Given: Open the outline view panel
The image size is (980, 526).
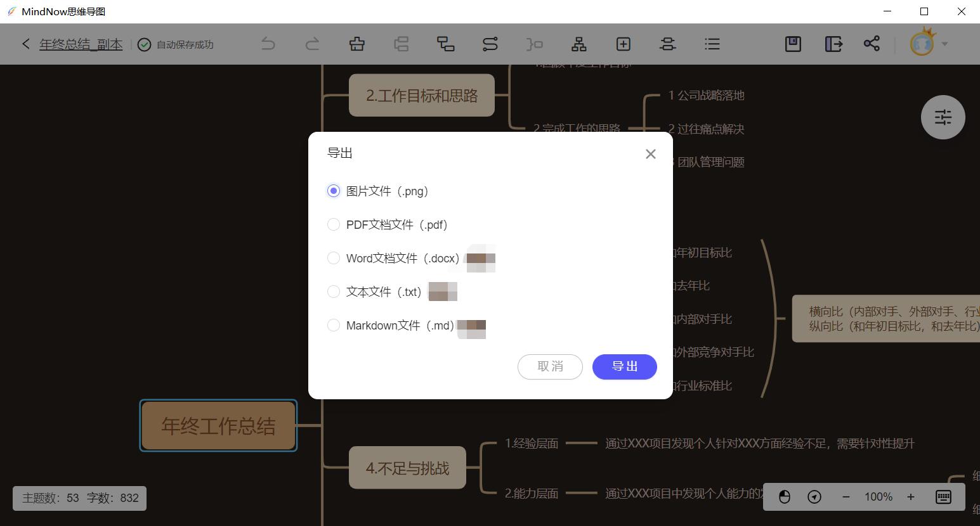Looking at the screenshot, I should [712, 44].
